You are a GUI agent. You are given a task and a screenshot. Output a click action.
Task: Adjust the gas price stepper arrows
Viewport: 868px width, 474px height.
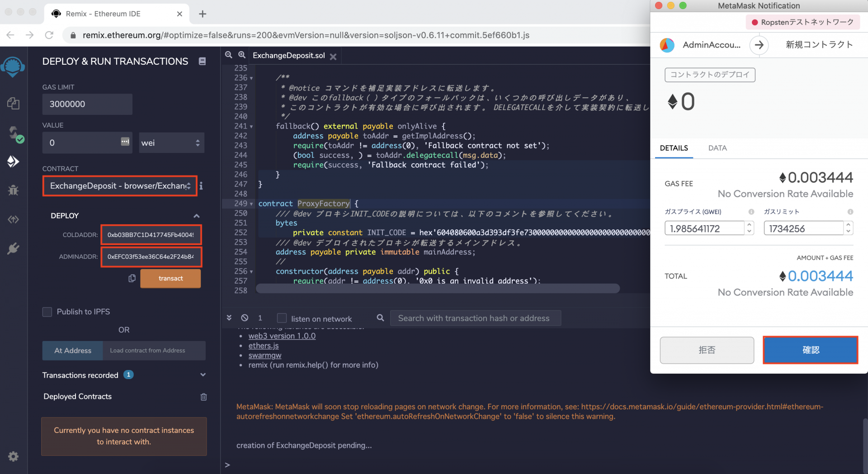750,228
